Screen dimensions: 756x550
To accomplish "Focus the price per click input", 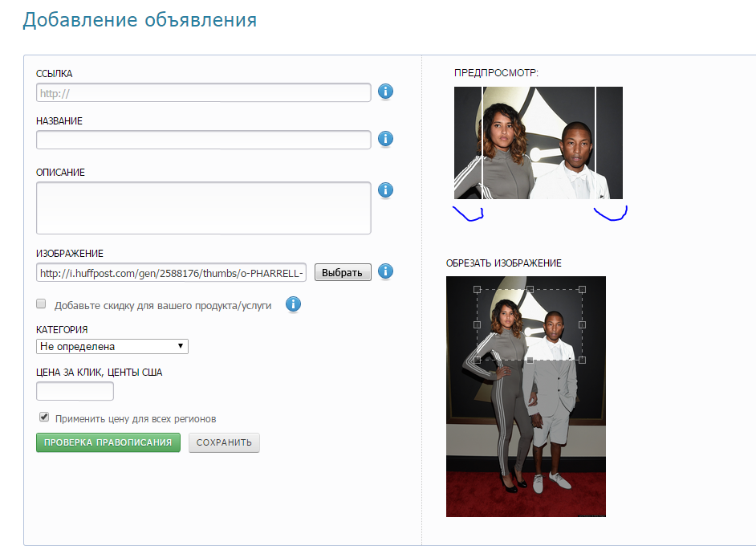I will point(75,391).
